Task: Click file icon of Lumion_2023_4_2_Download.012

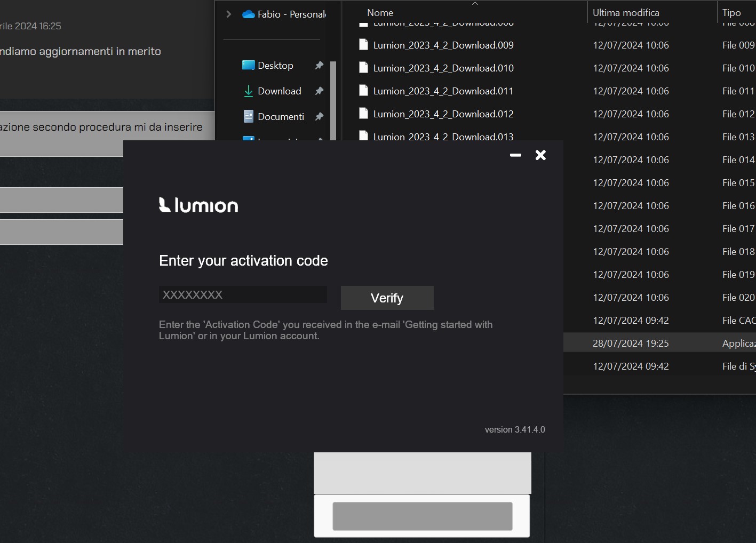Action: point(363,114)
